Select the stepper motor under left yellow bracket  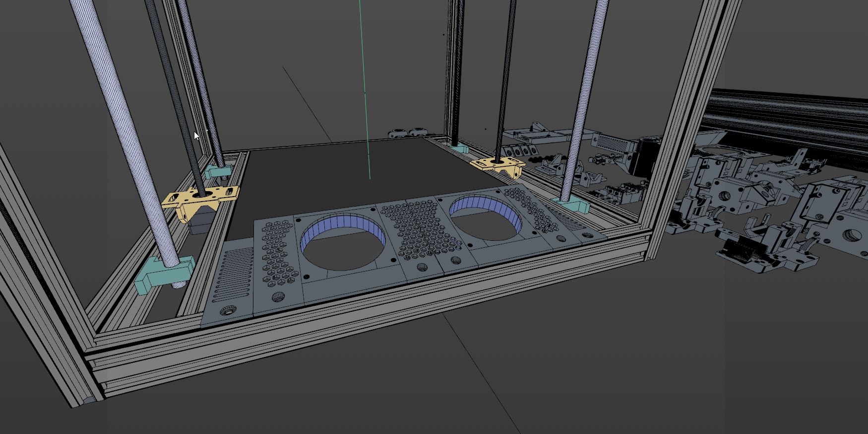pos(202,222)
